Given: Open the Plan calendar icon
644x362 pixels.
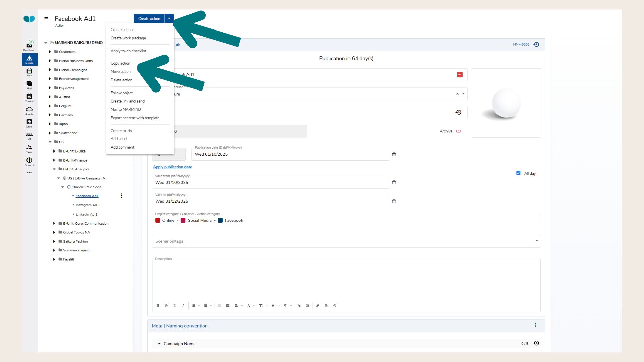Looking at the screenshot, I should 29,71.
